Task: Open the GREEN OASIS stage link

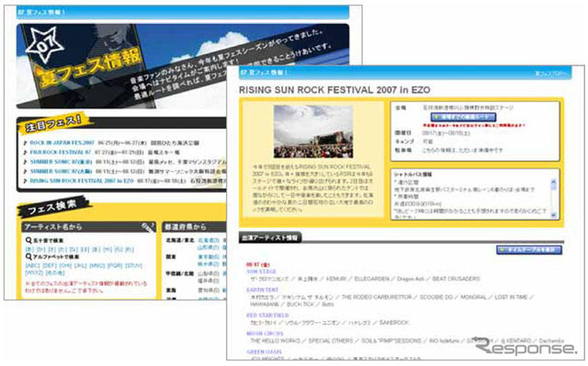Action: (264, 352)
